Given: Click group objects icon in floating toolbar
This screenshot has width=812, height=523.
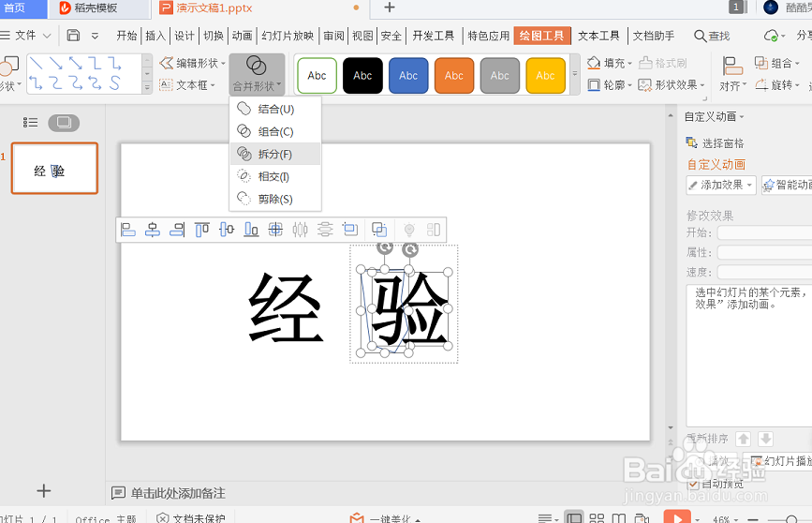Looking at the screenshot, I should click(379, 229).
